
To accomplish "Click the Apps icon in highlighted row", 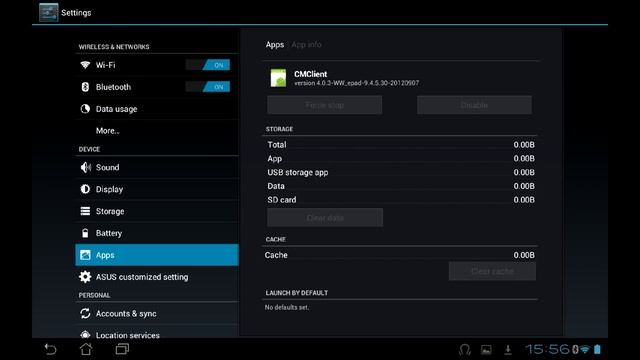I will click(x=85, y=255).
